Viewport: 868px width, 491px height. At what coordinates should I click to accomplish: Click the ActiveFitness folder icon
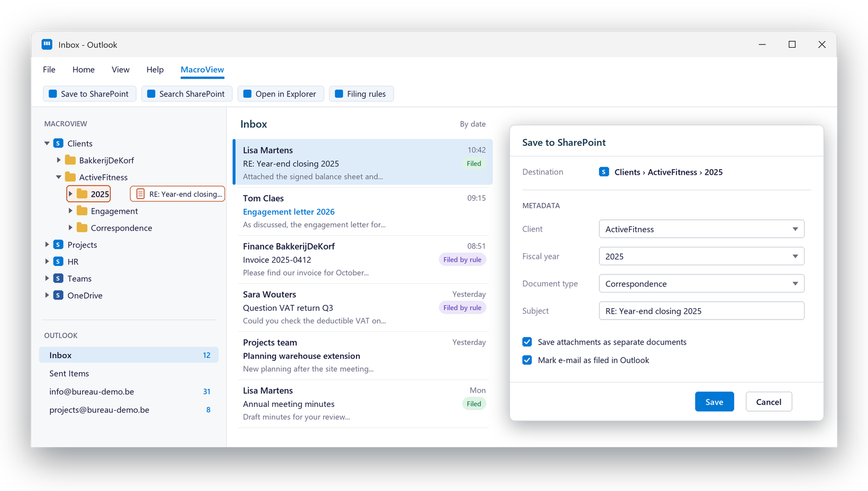pos(71,177)
